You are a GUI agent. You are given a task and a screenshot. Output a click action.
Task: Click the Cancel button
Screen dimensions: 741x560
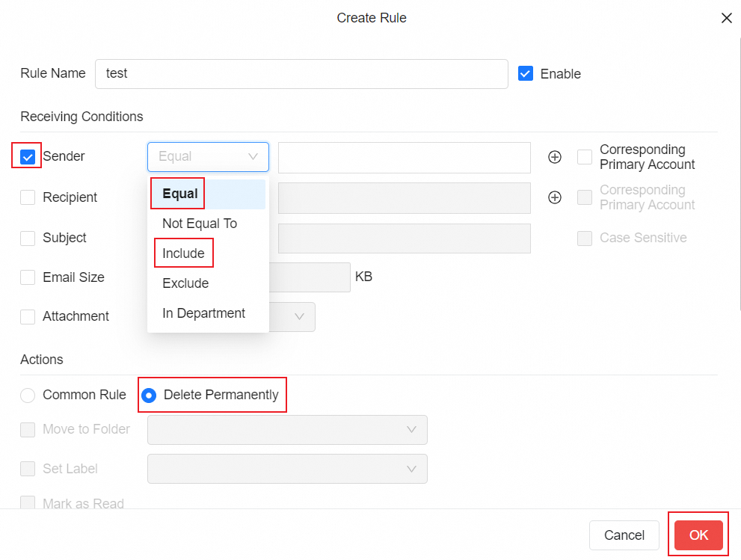pyautogui.click(x=624, y=535)
